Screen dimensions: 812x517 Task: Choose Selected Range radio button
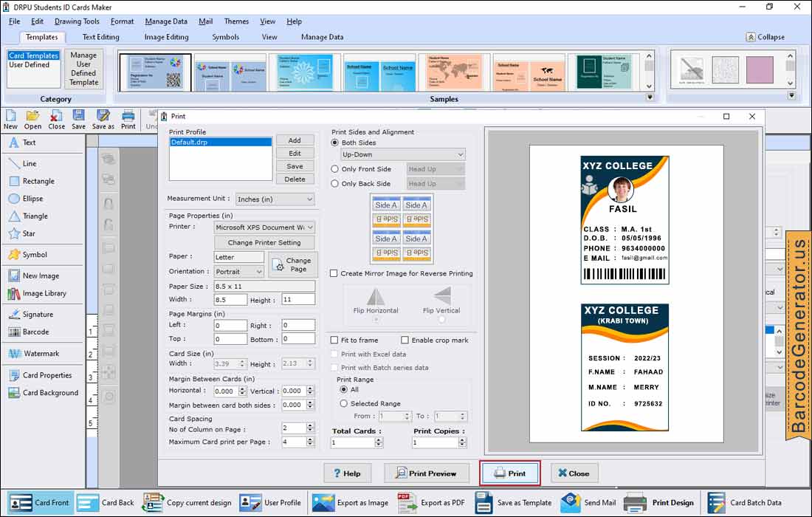pos(343,403)
